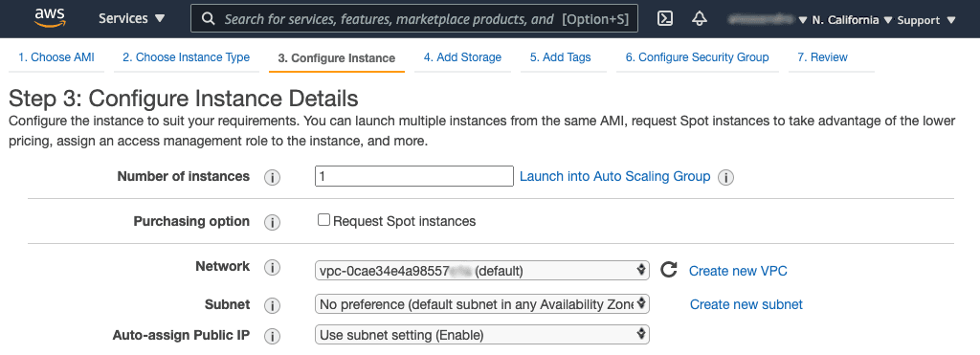Open the blurred account name dropdown
This screenshot has width=980, height=355.
click(768, 20)
